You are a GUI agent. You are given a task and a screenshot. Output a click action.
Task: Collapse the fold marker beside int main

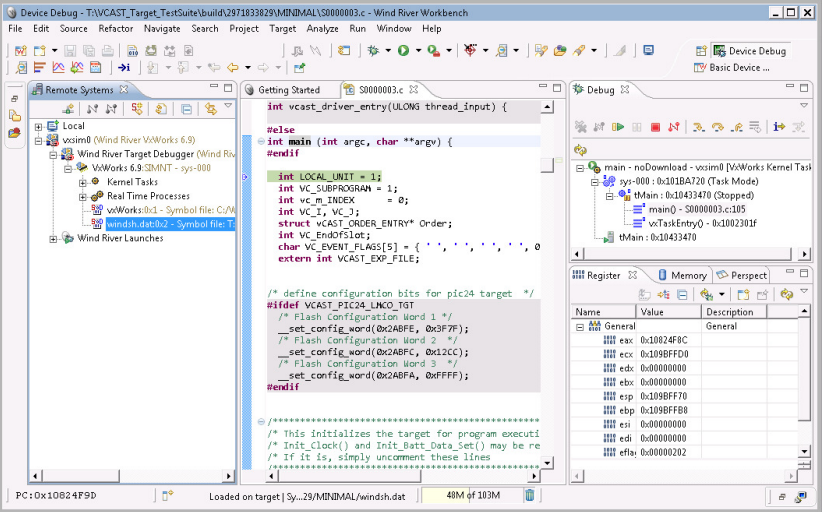[262, 142]
